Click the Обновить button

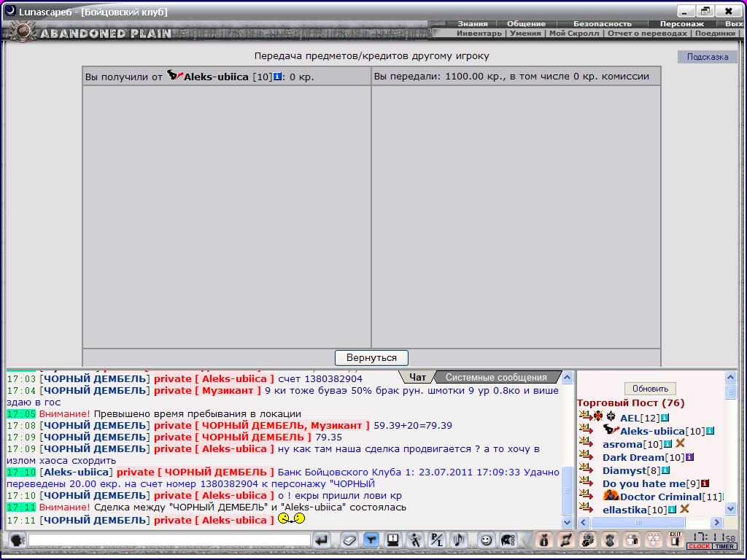click(650, 389)
